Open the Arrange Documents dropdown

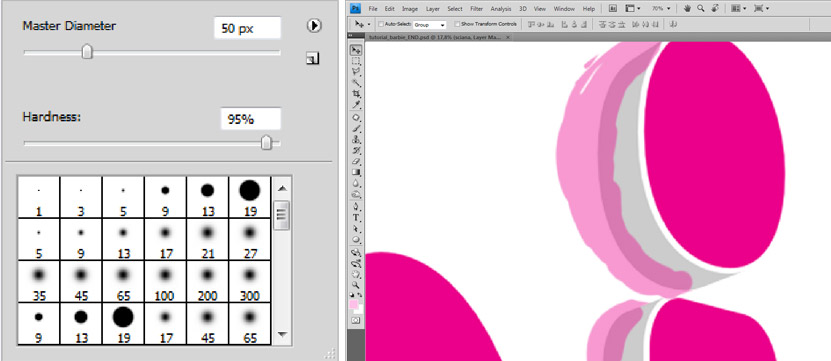pos(738,8)
